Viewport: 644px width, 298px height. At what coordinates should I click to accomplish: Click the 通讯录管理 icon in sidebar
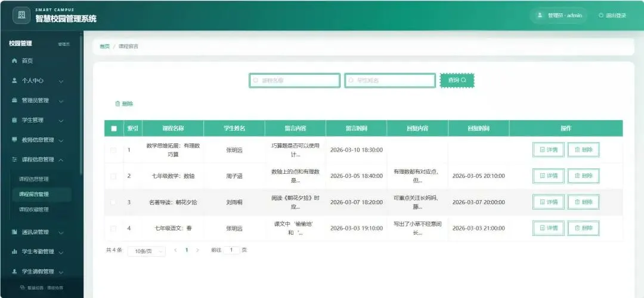14,232
